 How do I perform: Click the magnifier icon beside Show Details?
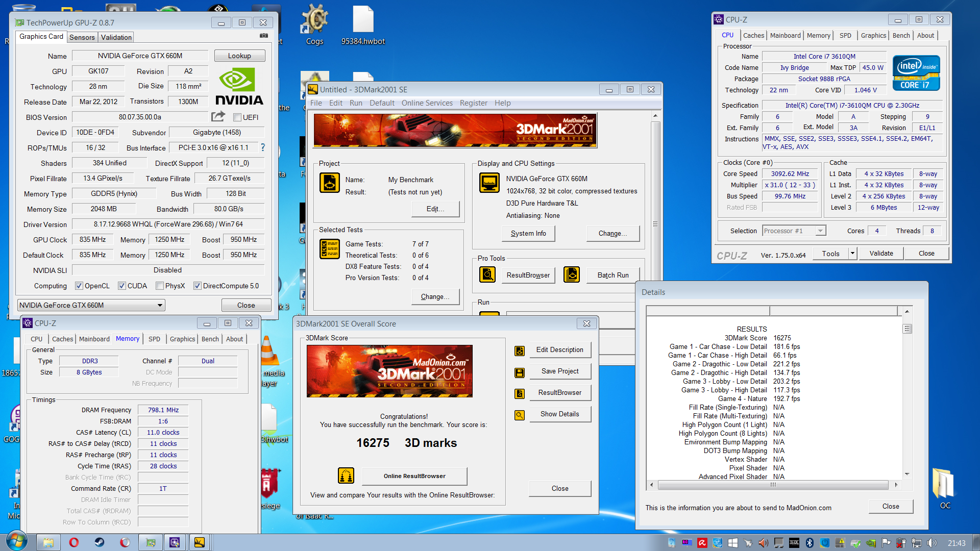520,415
